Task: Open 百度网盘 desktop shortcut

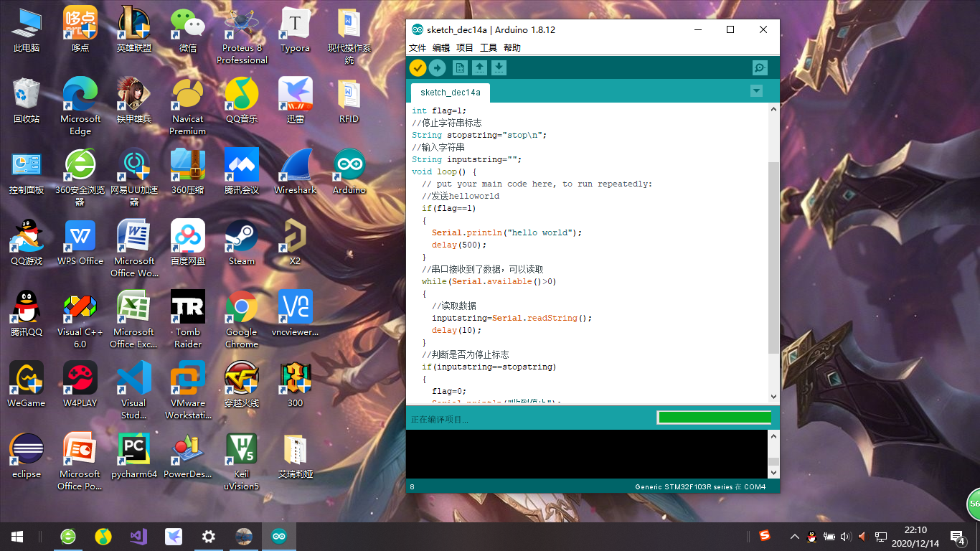Action: pos(188,243)
